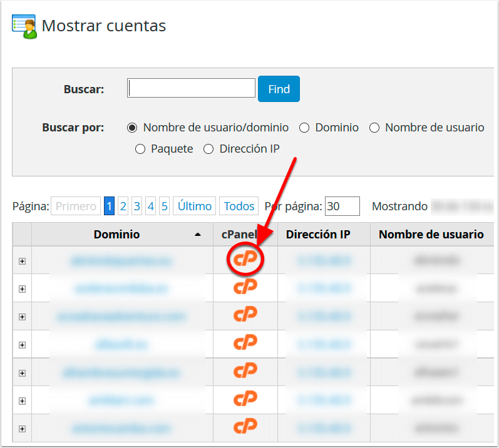Choose 'Nombre de usuario' radio option
499x448 pixels.
click(x=374, y=128)
